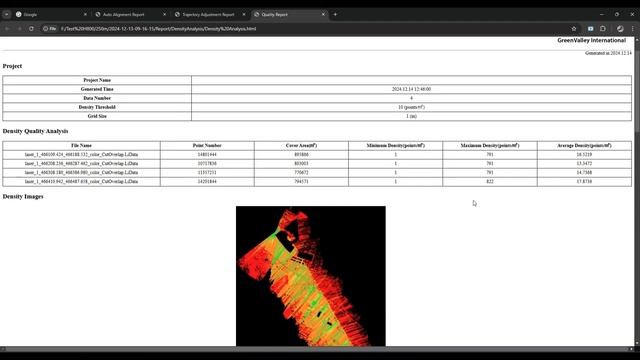Click the Grid Size value cell

pyautogui.click(x=411, y=116)
